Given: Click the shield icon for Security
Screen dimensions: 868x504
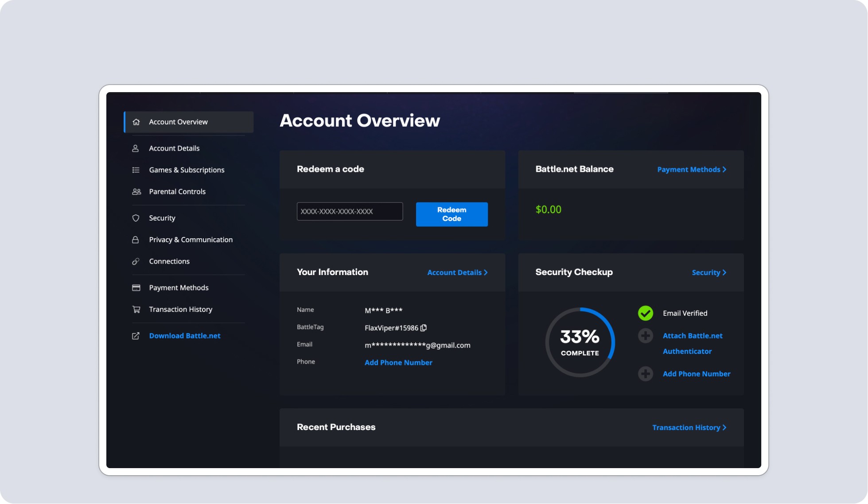Looking at the screenshot, I should [136, 218].
